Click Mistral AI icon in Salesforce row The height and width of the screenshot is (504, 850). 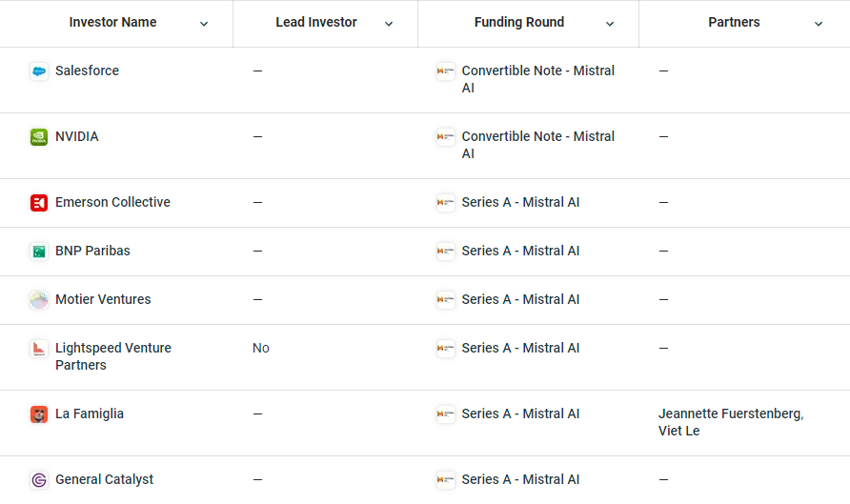pyautogui.click(x=446, y=71)
